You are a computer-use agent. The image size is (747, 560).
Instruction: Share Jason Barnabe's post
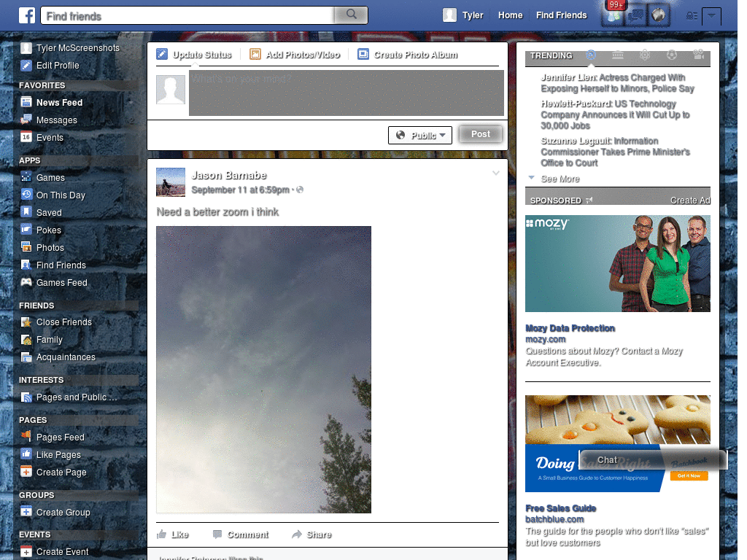point(311,534)
